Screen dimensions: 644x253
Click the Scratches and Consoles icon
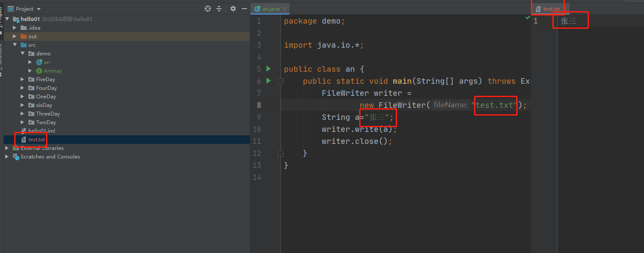click(16, 157)
